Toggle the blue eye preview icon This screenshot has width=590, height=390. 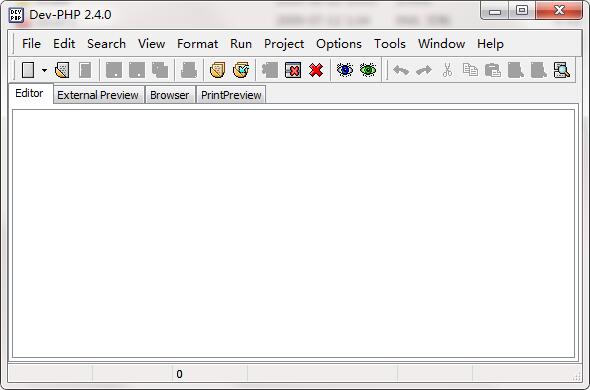[x=345, y=70]
